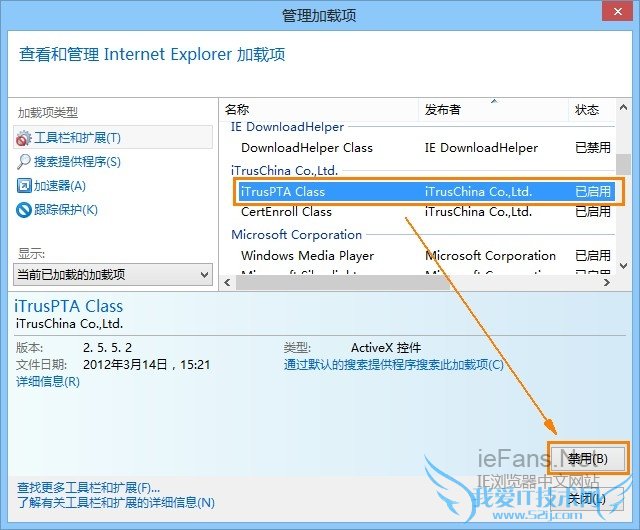The width and height of the screenshot is (640, 530).
Task: Click horizontal scrollbar right arrow
Action: point(607,283)
